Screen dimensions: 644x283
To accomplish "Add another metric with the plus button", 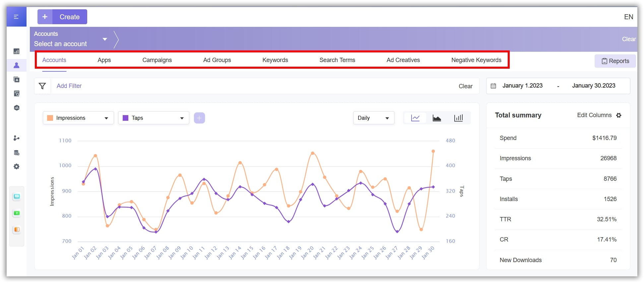I will click(x=199, y=118).
